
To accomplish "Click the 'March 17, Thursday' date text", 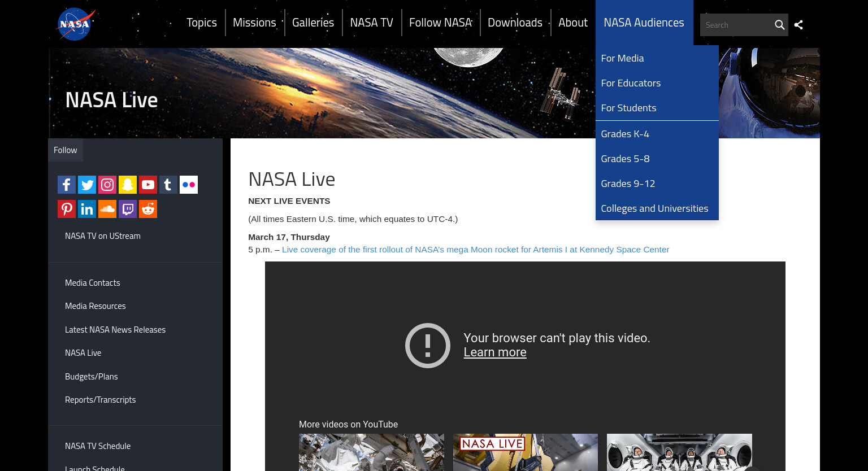I will click(x=289, y=237).
